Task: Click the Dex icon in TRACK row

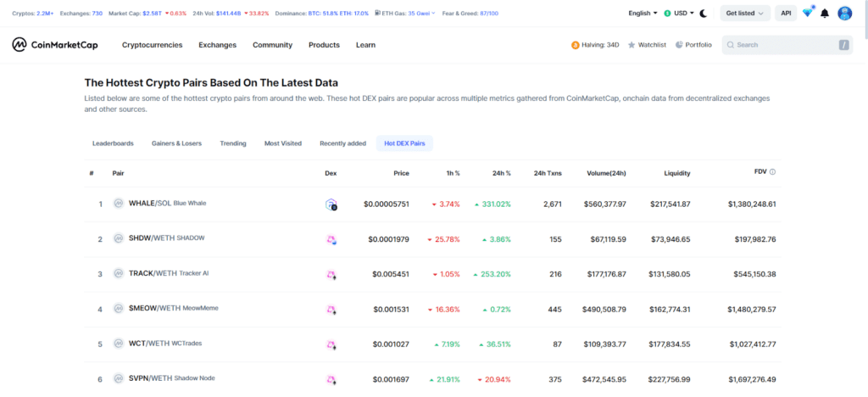Action: [331, 275]
